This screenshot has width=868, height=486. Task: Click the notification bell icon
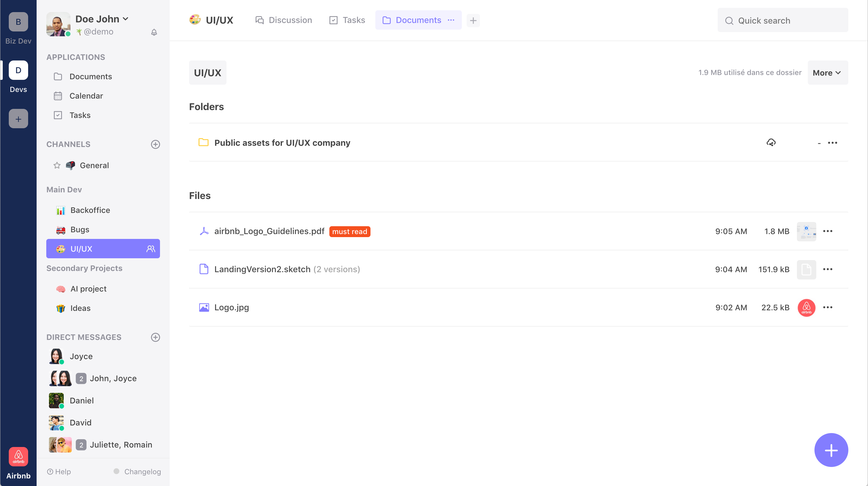pyautogui.click(x=154, y=32)
